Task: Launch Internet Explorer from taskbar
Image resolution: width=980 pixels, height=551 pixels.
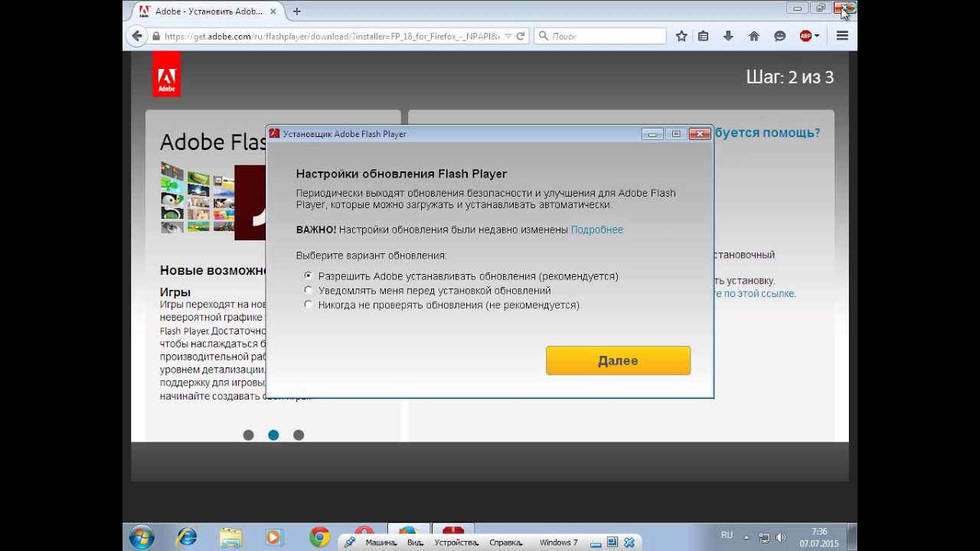Action: 186,537
